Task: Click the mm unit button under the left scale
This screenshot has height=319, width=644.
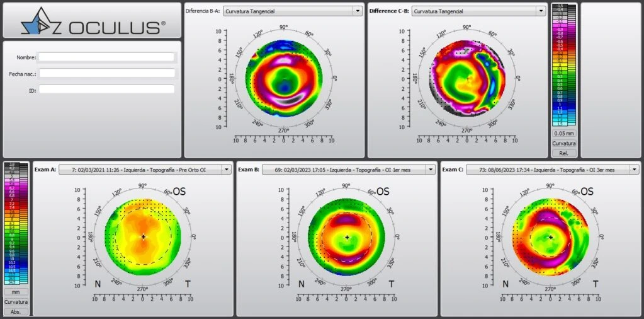Action: pos(16,293)
